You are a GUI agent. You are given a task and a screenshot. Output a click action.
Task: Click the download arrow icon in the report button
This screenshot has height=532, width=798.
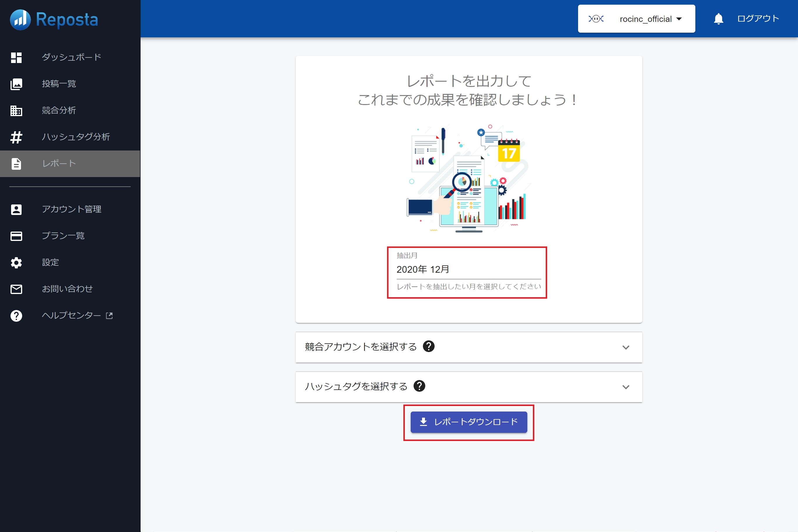(423, 422)
